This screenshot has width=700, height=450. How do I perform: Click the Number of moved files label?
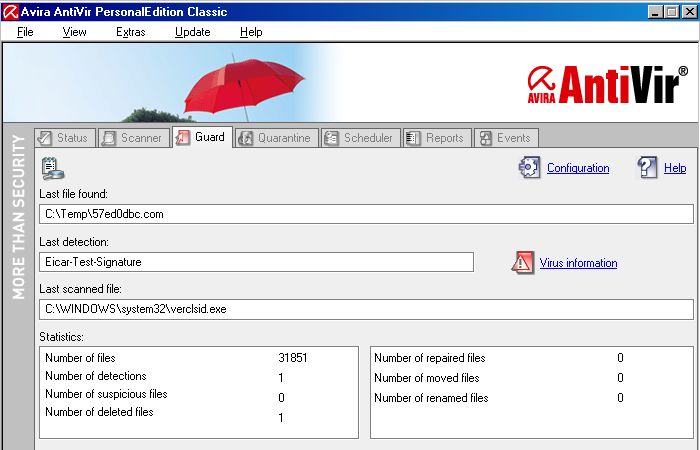coord(426,378)
